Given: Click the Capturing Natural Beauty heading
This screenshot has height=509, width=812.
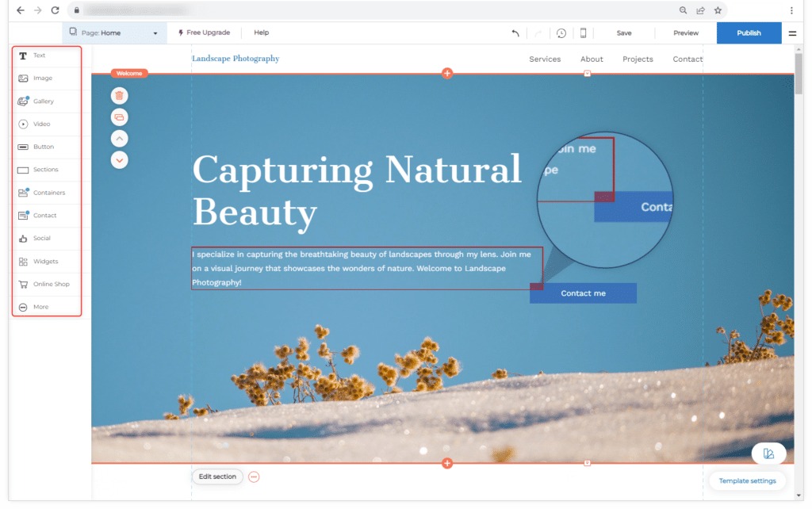Looking at the screenshot, I should 357,191.
